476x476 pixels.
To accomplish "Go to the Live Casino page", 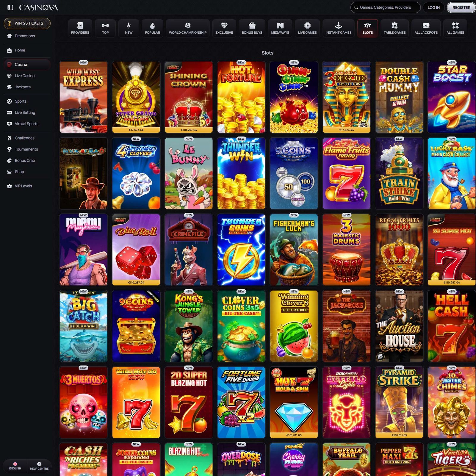I will 27,76.
